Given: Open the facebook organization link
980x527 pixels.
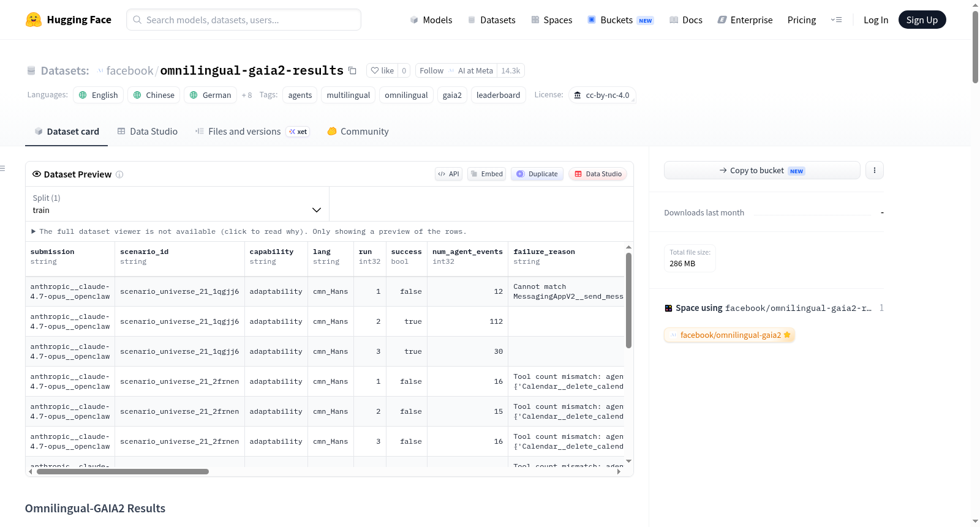Looking at the screenshot, I should (130, 70).
